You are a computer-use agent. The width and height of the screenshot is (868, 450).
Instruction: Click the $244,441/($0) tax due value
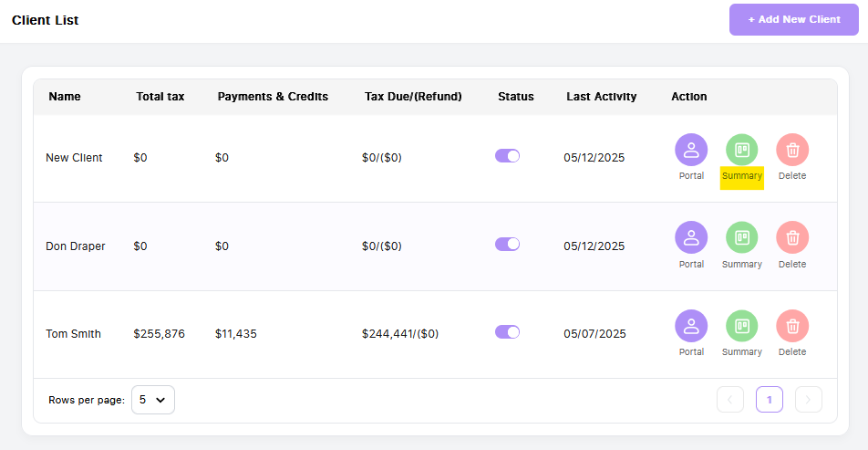point(399,334)
